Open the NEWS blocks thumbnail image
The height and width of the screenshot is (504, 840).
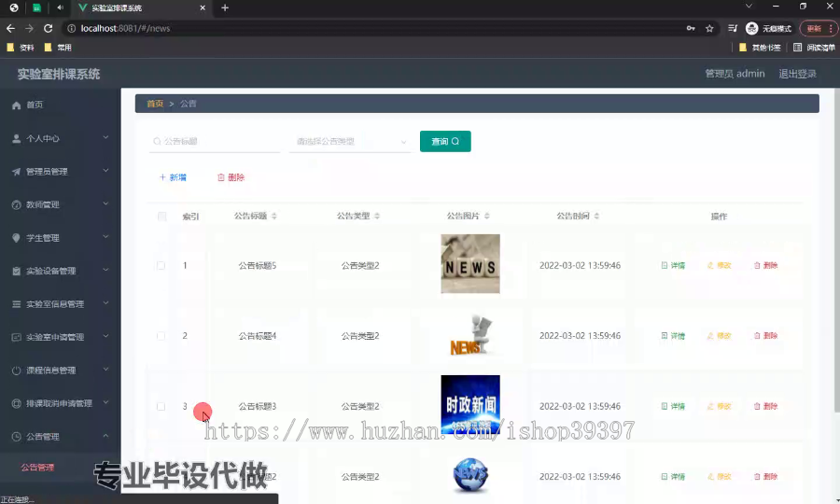pos(470,264)
